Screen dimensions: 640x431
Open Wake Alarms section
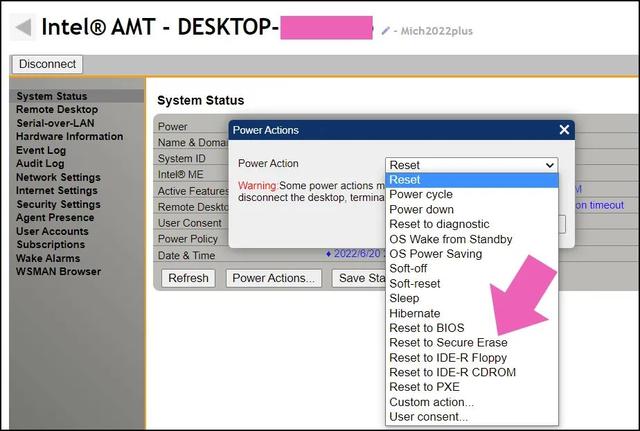pos(48,258)
